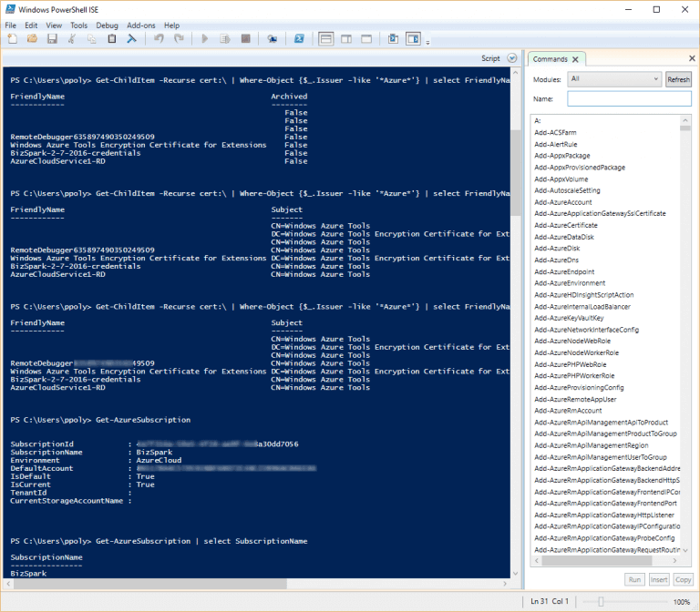Viewport: 700px width, 612px height.
Task: Open the Modules dropdown showing All
Action: (613, 79)
